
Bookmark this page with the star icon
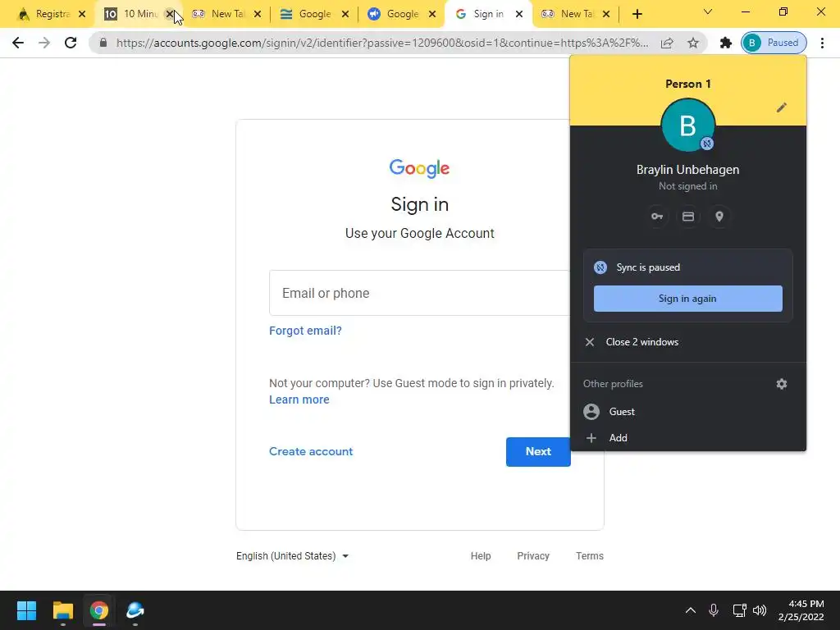point(693,43)
